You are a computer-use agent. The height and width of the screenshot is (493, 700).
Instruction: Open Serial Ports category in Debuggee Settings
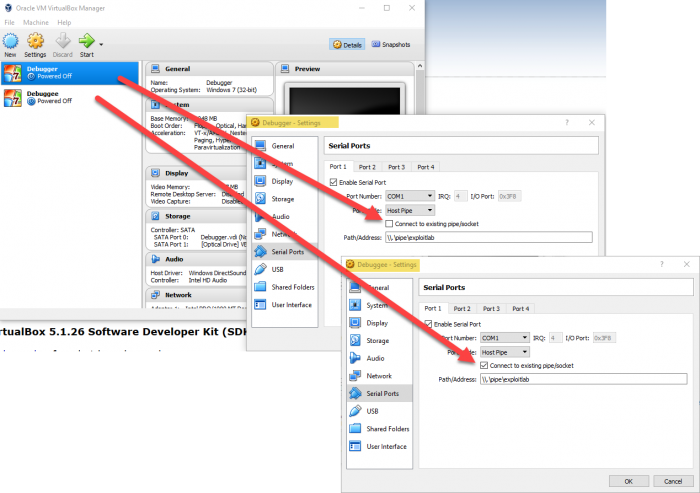[x=379, y=393]
